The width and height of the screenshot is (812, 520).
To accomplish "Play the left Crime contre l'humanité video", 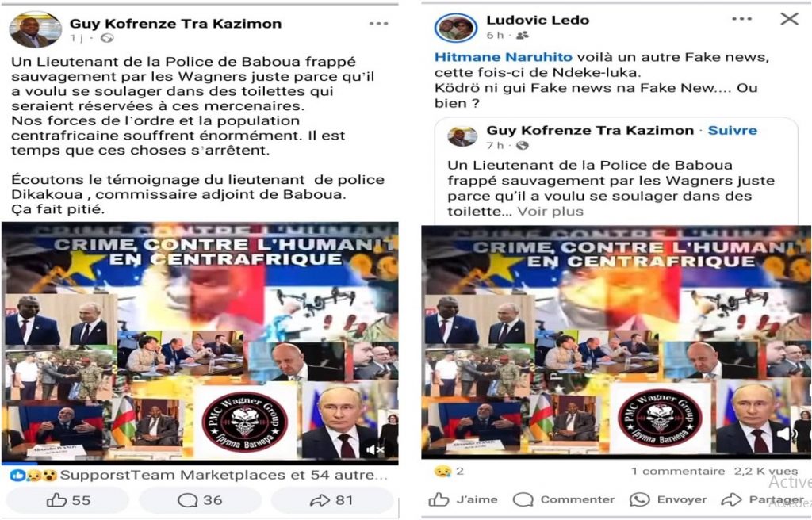I will (200, 342).
